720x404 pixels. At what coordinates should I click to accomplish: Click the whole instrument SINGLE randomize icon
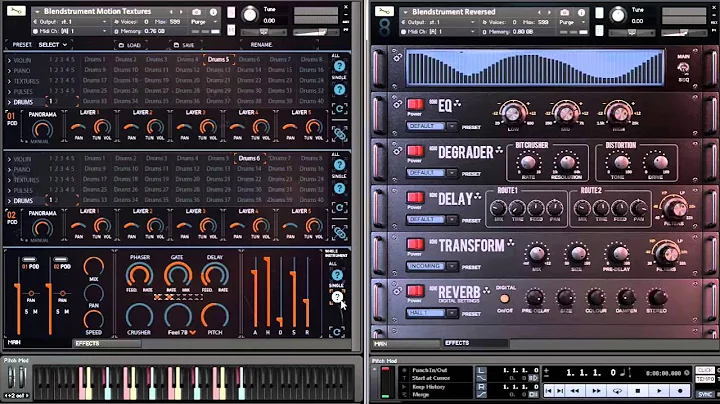[337, 297]
